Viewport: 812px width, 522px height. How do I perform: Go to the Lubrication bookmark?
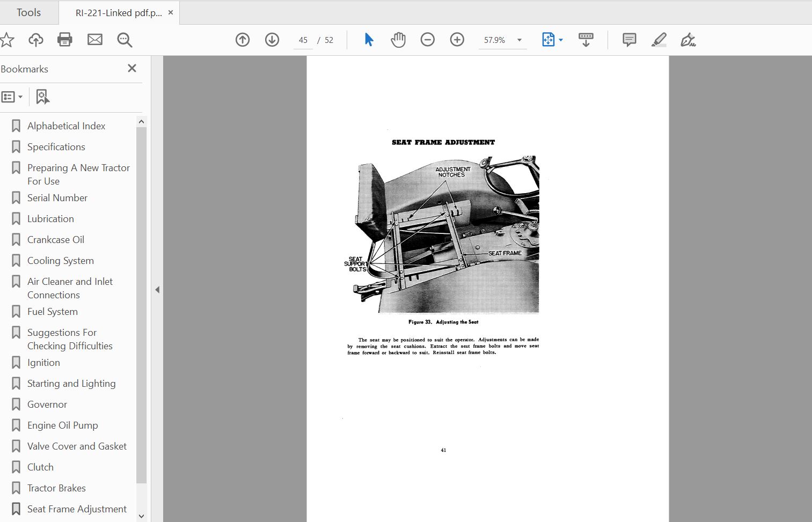[x=50, y=219]
